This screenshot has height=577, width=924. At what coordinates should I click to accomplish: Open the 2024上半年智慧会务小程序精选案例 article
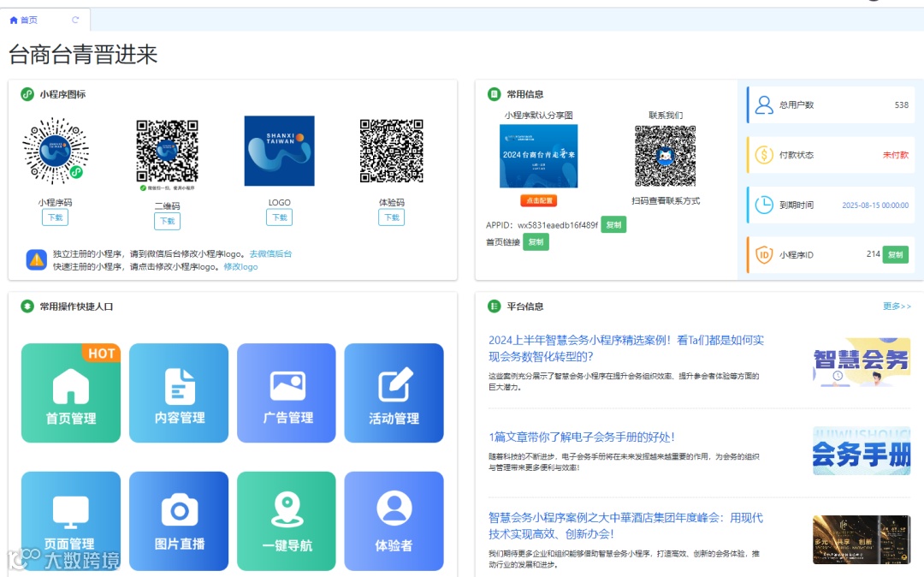pyautogui.click(x=625, y=348)
